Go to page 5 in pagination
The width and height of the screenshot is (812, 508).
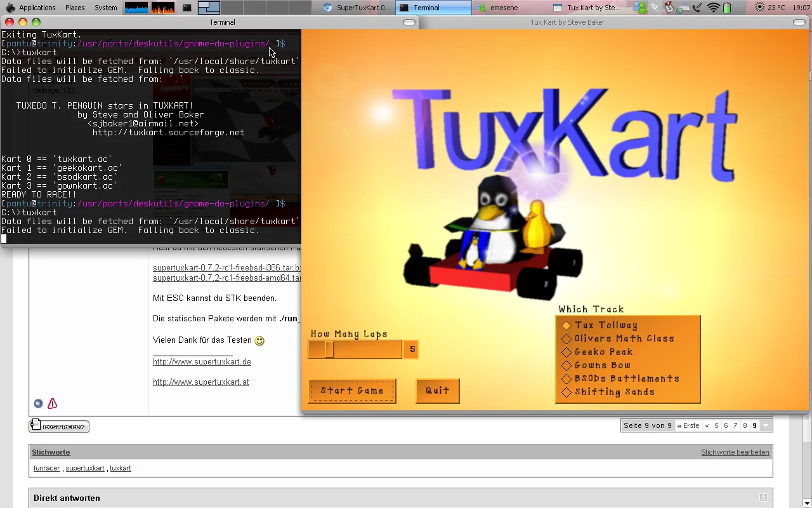(716, 425)
